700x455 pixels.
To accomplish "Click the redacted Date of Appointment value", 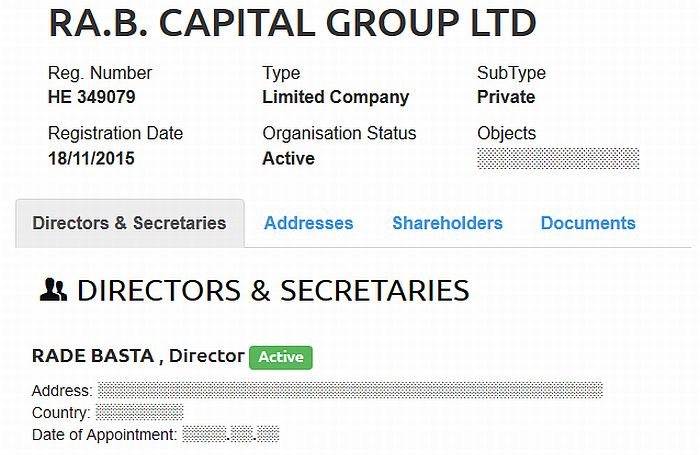I will (231, 434).
